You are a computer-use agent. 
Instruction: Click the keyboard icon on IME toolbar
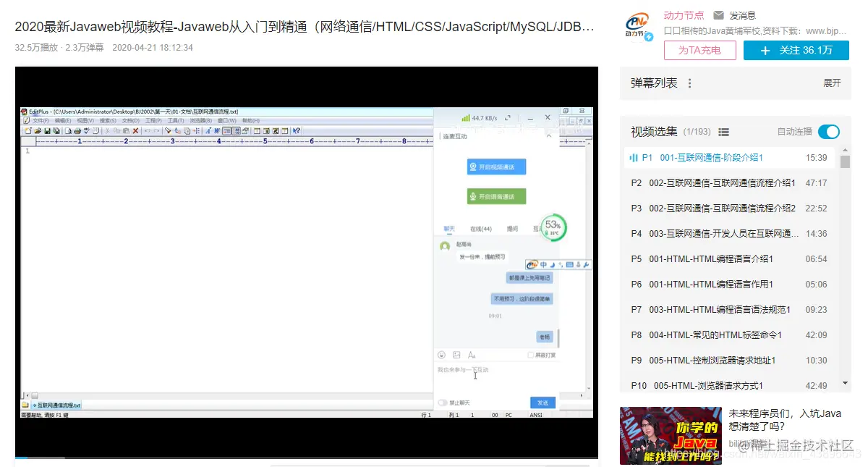(x=570, y=265)
